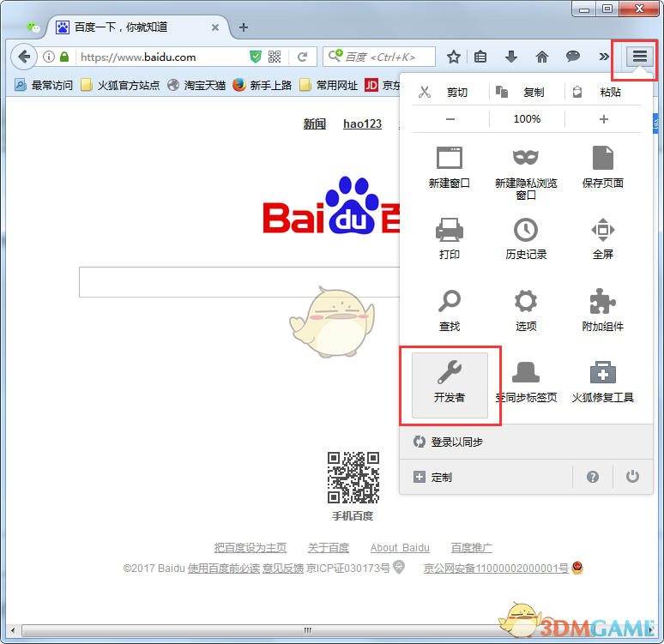Click 百度推广 link

click(x=471, y=548)
